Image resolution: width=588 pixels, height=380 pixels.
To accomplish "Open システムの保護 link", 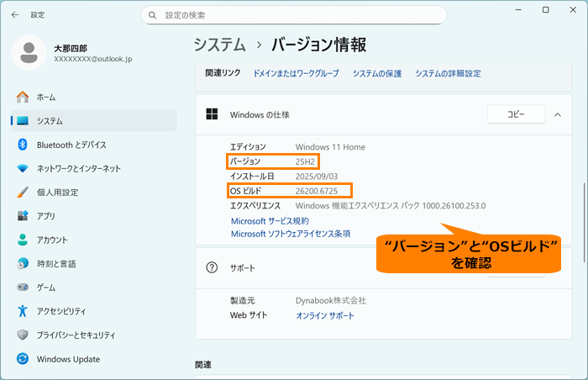I will [x=377, y=73].
